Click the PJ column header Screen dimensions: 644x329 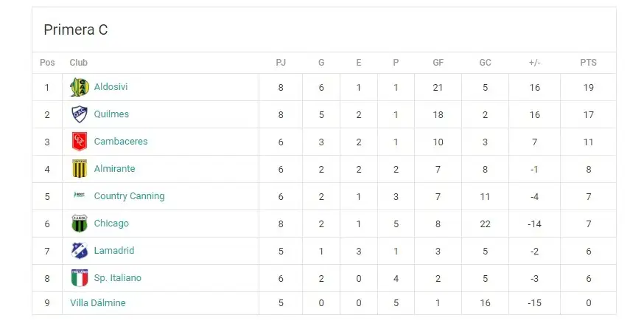coord(281,63)
